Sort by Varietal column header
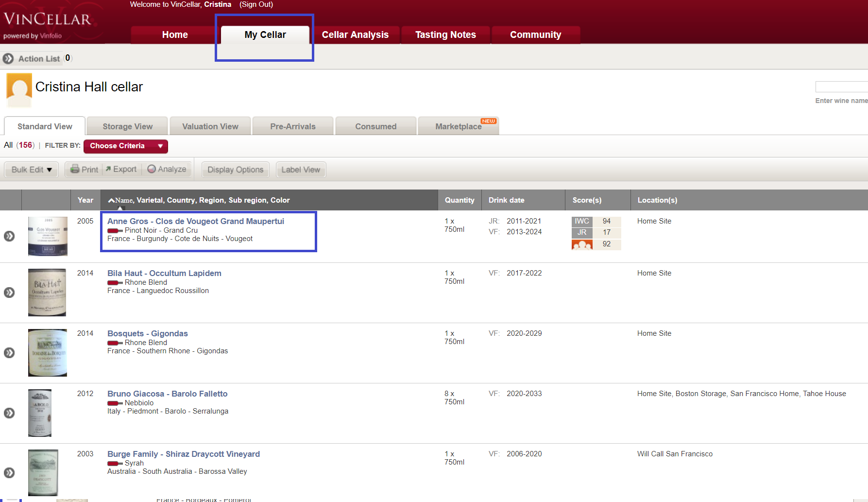 pyautogui.click(x=150, y=200)
